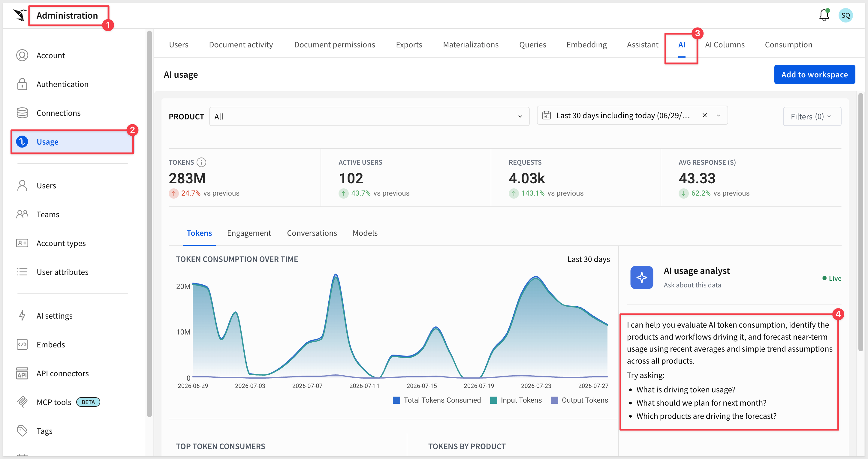Toggle the Input Tokens legend series
The width and height of the screenshot is (868, 459).
click(x=516, y=400)
